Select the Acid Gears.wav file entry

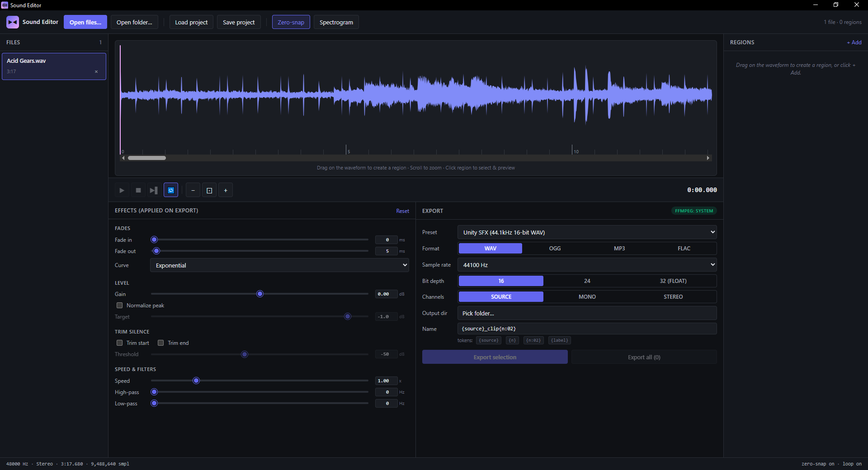(54, 66)
